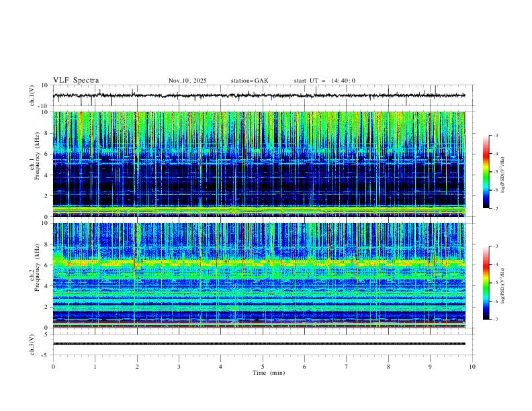Click the ch.1 voltage waveform trace
Viewport: 532px width, 411px height.
pyautogui.click(x=259, y=95)
